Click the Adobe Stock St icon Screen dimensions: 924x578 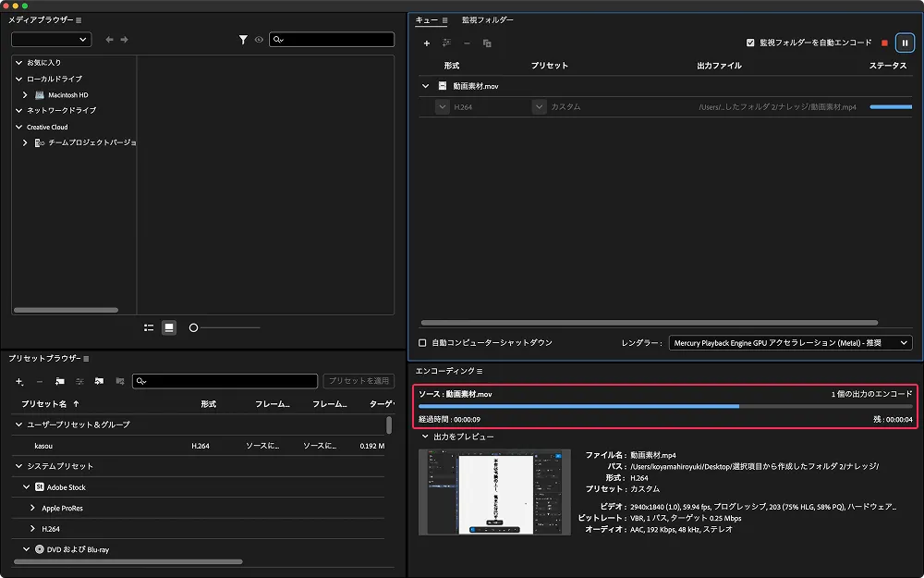(40, 487)
